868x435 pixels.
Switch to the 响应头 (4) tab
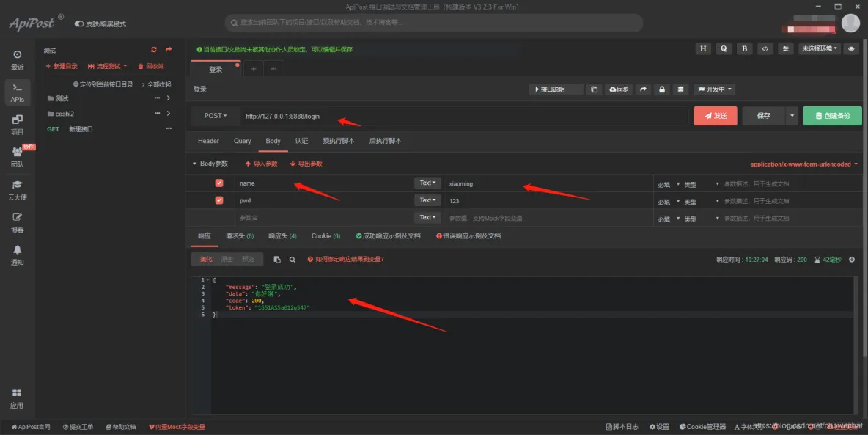tap(282, 235)
